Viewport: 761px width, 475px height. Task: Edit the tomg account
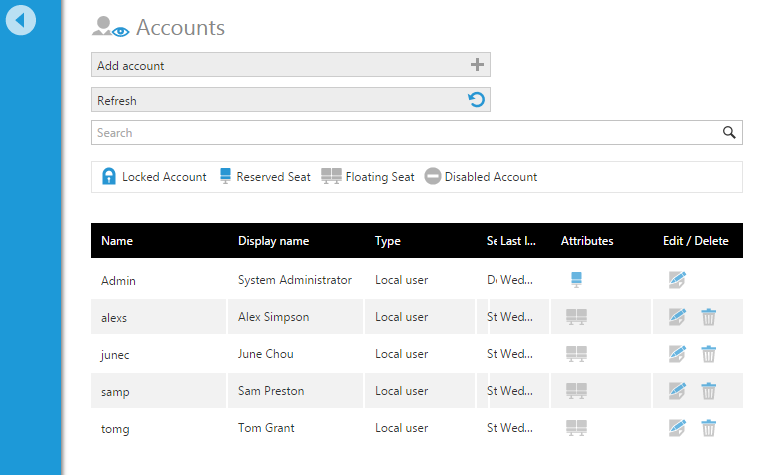coord(677,428)
